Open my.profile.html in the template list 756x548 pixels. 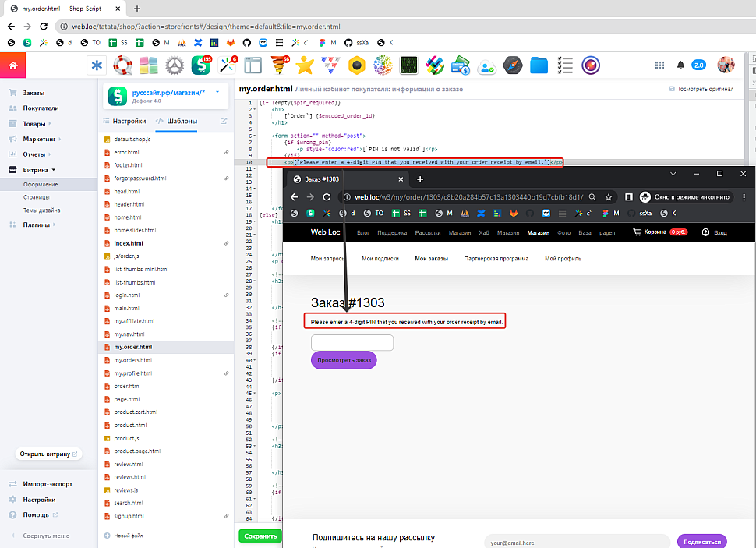click(x=132, y=373)
